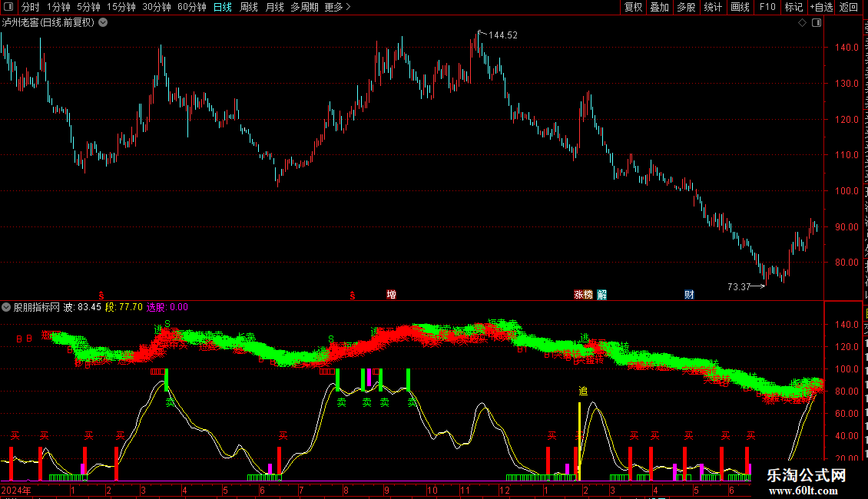Click the 段: 77.70 indicator value

(124, 307)
